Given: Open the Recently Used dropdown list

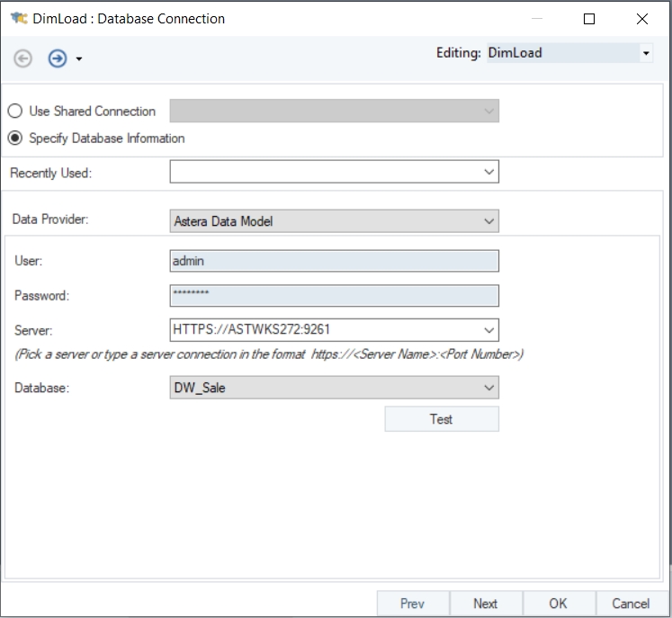Looking at the screenshot, I should [x=488, y=172].
